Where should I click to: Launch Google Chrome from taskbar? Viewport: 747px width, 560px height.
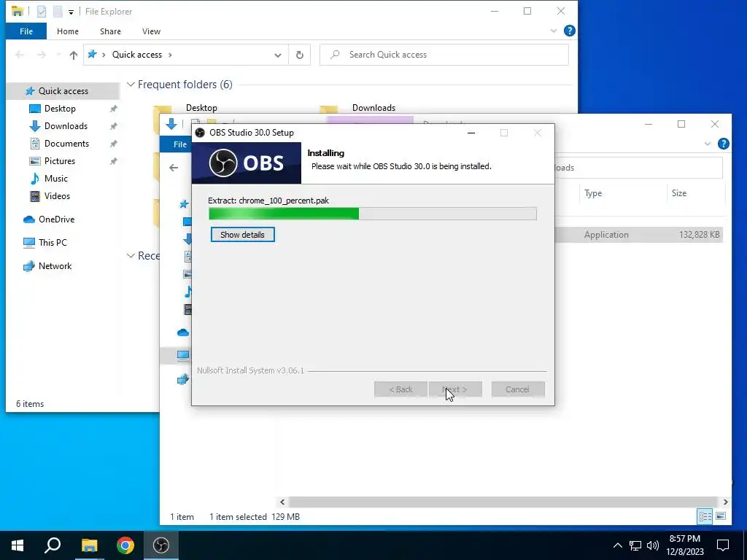(125, 545)
